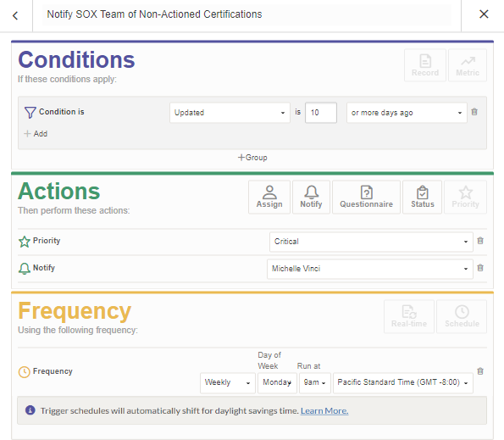This screenshot has width=504, height=440.
Task: Click the days number field showing 10
Action: coord(321,113)
